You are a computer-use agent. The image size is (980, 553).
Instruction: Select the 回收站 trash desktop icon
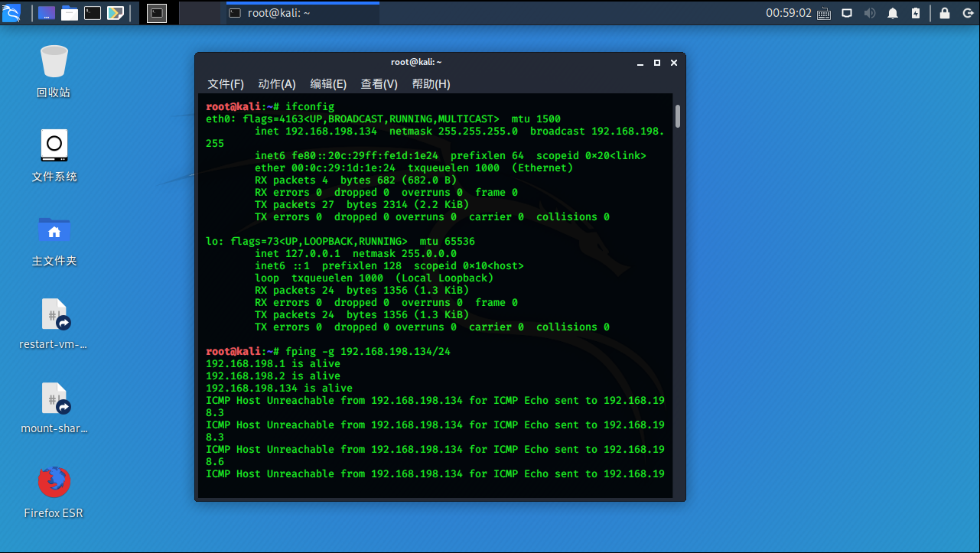pos(54,71)
